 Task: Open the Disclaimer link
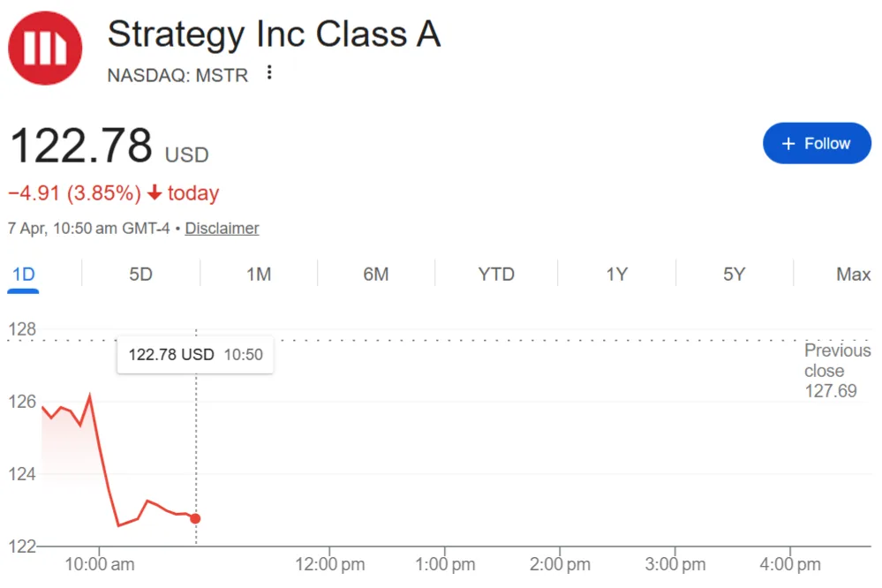click(222, 228)
